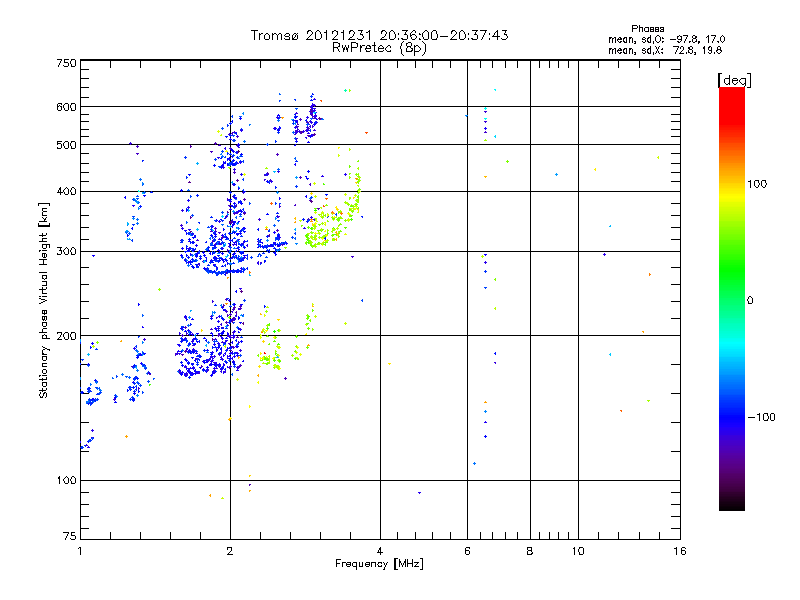Click the 'mean, sd,O: -97.8, 17.0' statistic

coord(666,39)
